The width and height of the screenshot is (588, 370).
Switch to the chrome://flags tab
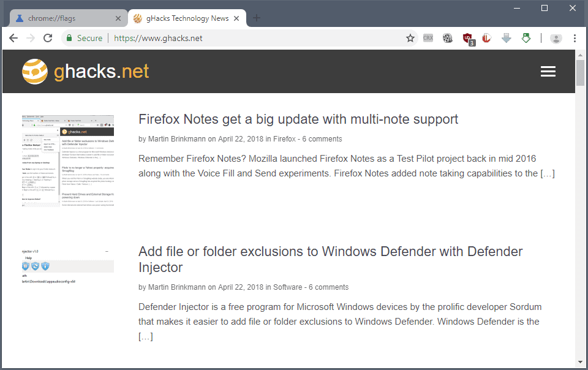(61, 18)
